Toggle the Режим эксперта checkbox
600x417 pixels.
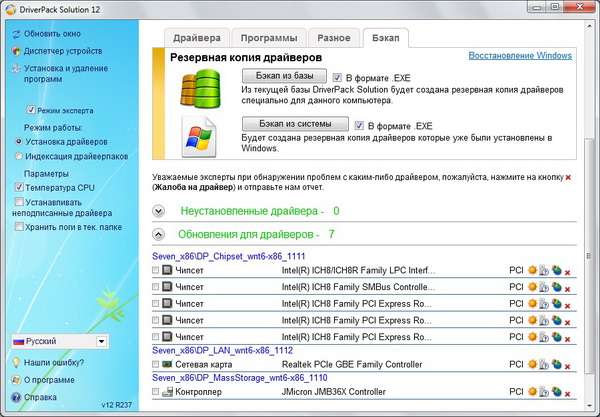tap(30, 112)
